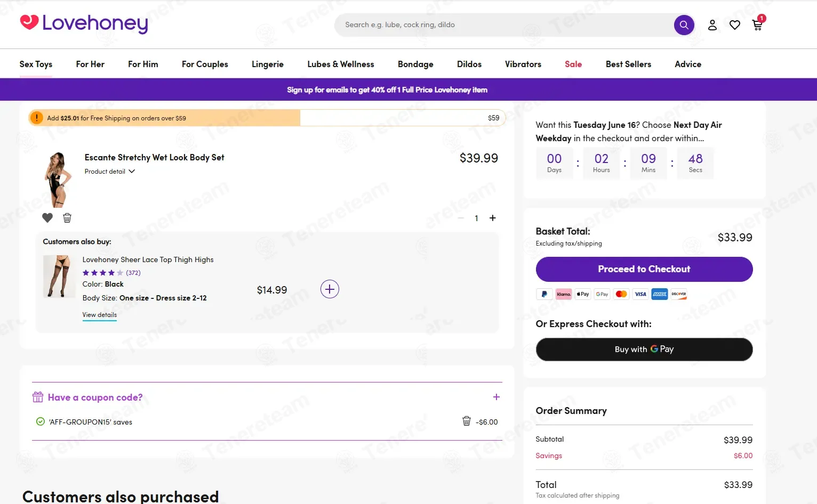Open the For Him menu

tap(143, 64)
